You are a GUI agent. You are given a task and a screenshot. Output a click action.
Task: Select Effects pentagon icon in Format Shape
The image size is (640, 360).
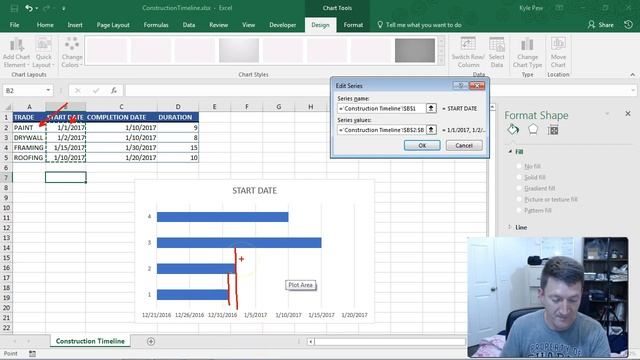coord(533,130)
